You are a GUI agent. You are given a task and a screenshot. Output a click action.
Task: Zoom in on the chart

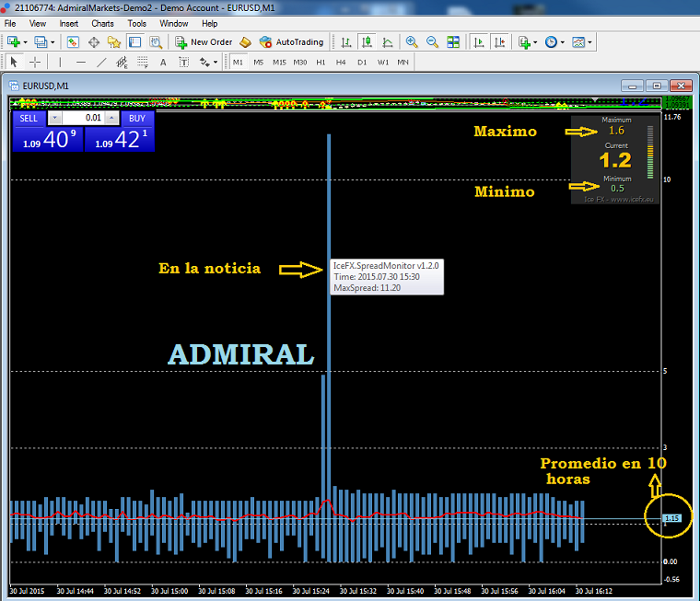(x=412, y=42)
